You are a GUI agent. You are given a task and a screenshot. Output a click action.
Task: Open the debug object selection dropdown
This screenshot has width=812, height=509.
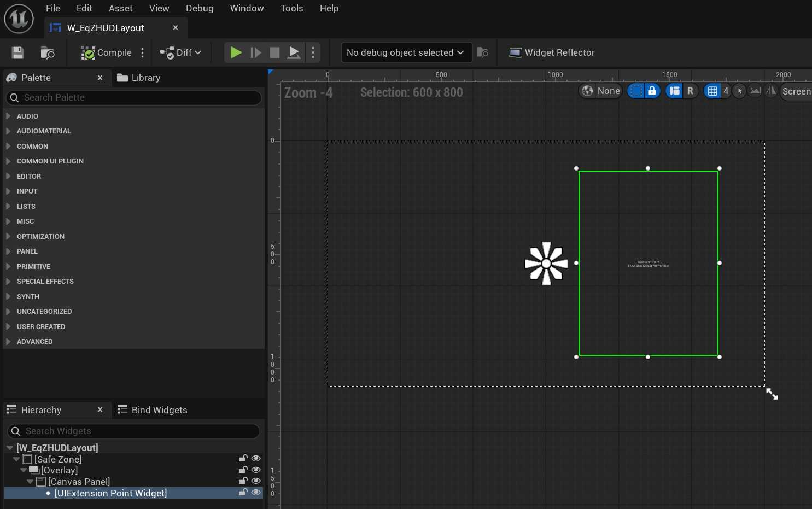coord(406,52)
